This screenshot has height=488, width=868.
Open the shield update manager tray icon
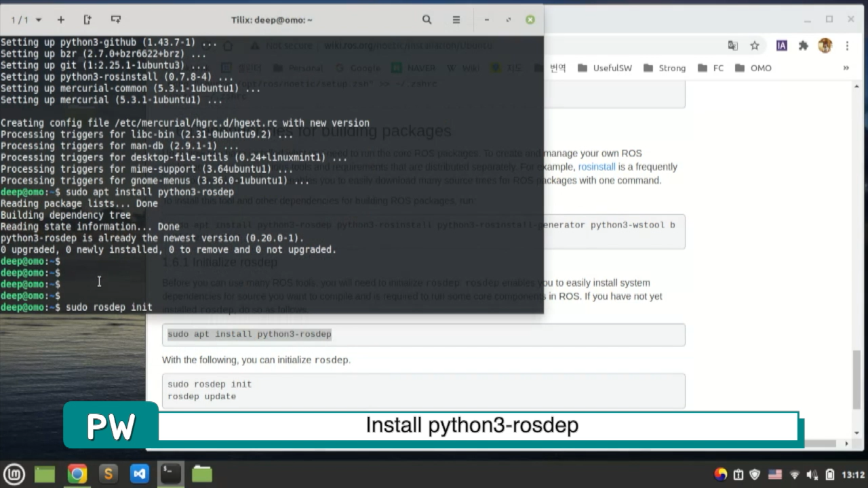click(x=755, y=474)
